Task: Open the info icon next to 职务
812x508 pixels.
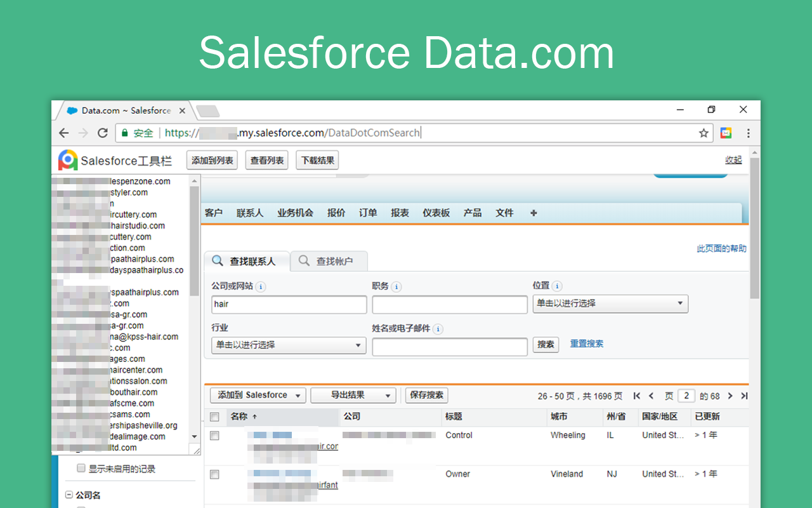Action: tap(396, 286)
